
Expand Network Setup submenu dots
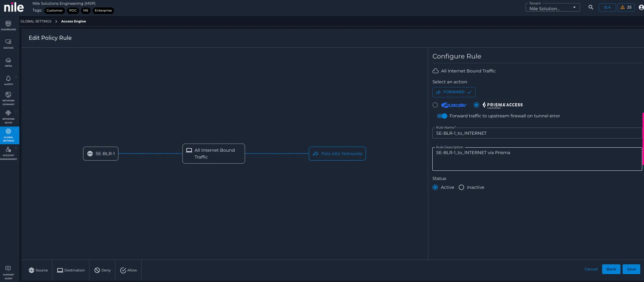point(16,112)
